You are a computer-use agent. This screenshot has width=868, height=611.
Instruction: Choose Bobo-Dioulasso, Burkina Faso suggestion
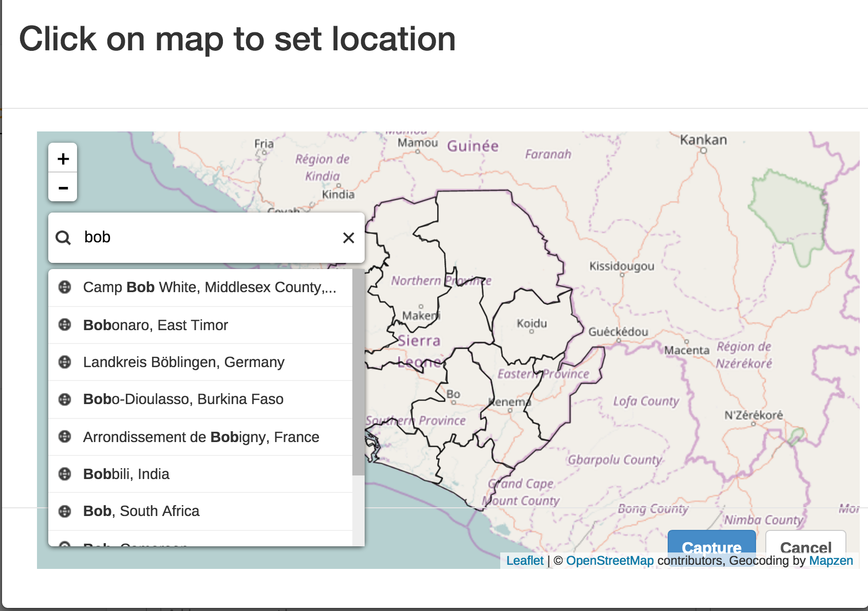tap(183, 399)
